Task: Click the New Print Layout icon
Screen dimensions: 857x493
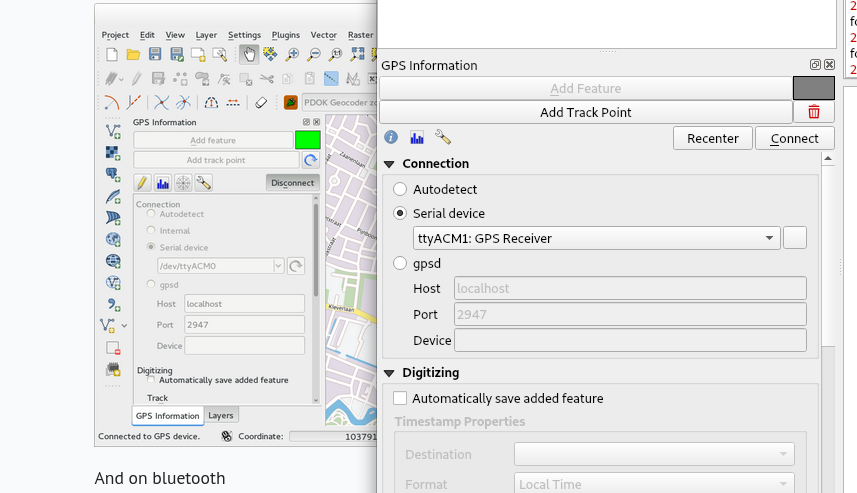Action: 198,54
